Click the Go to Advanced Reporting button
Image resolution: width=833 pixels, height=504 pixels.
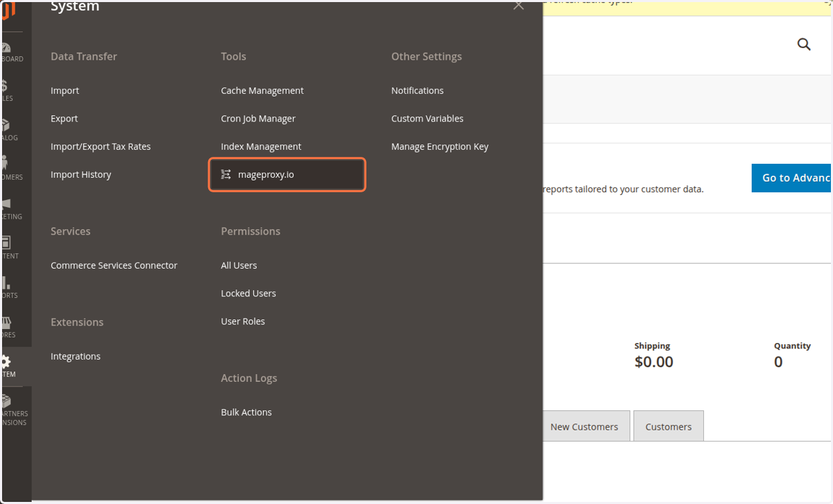791,178
